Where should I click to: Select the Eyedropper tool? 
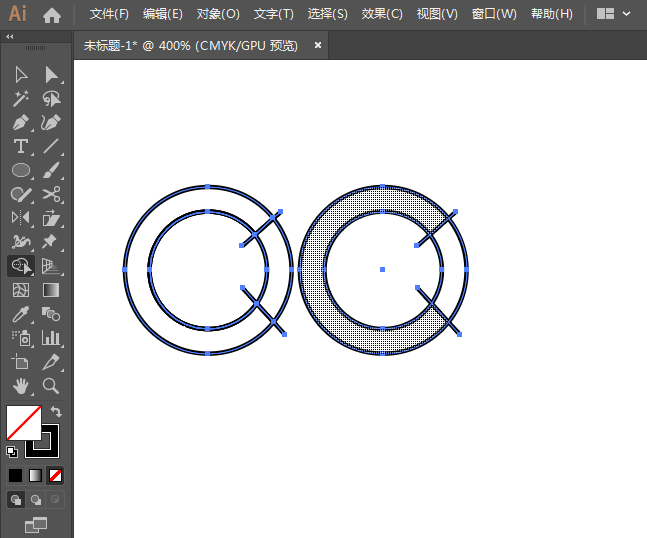[x=21, y=314]
